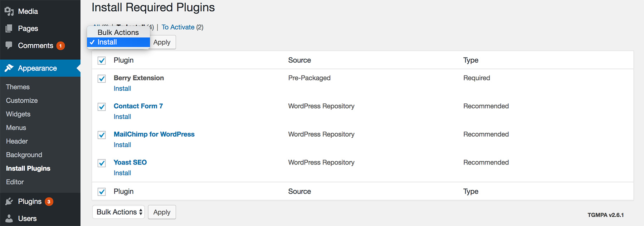Open Themes from the Appearance menu
This screenshot has height=226, width=644.
18,87
